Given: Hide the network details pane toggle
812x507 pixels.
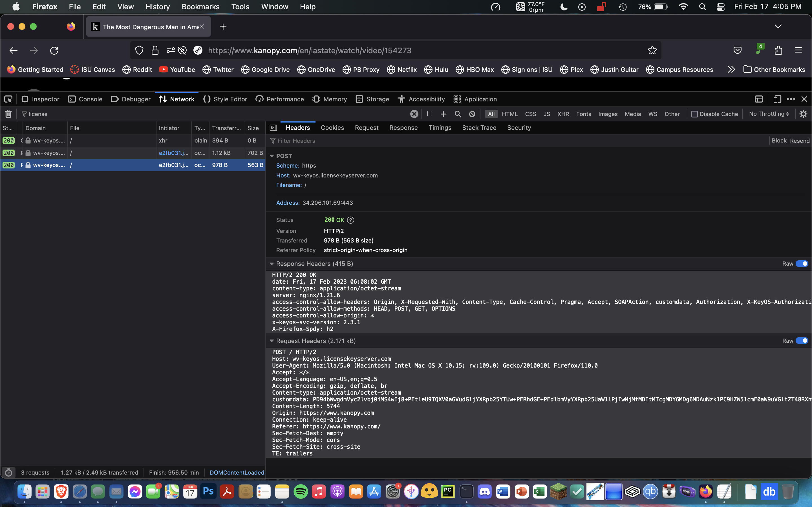Looking at the screenshot, I should coord(273,128).
